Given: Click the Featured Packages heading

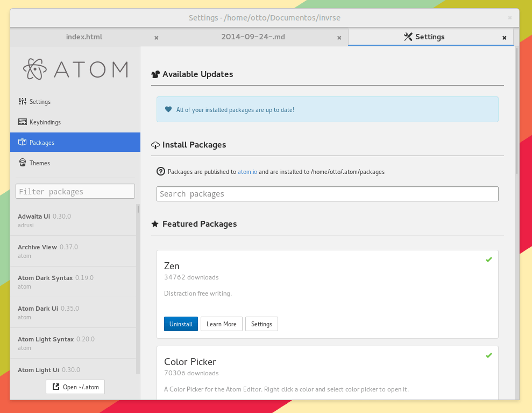Looking at the screenshot, I should (200, 224).
